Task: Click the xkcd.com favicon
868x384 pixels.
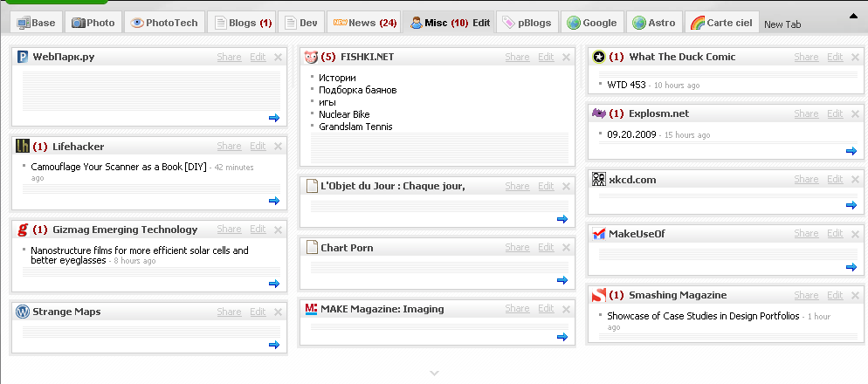Action: pos(598,179)
